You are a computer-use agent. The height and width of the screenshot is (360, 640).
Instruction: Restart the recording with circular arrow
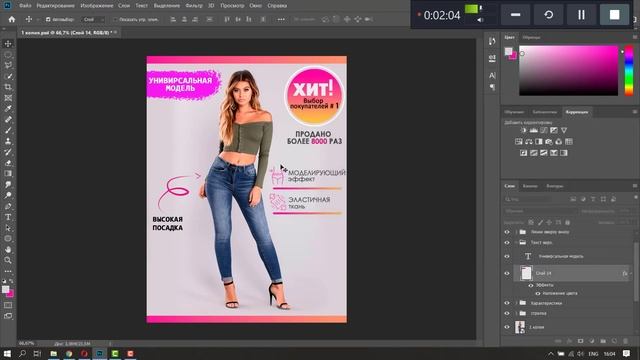click(x=549, y=15)
